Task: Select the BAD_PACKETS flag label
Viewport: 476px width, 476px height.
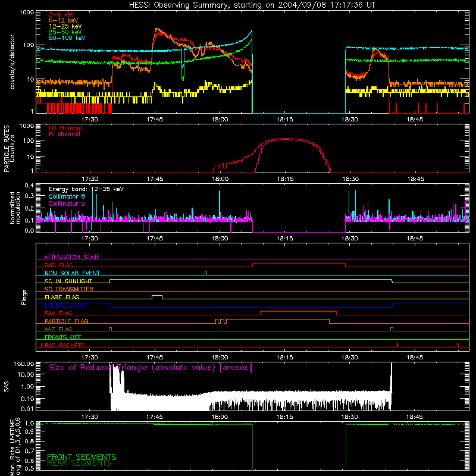Action: click(x=65, y=345)
